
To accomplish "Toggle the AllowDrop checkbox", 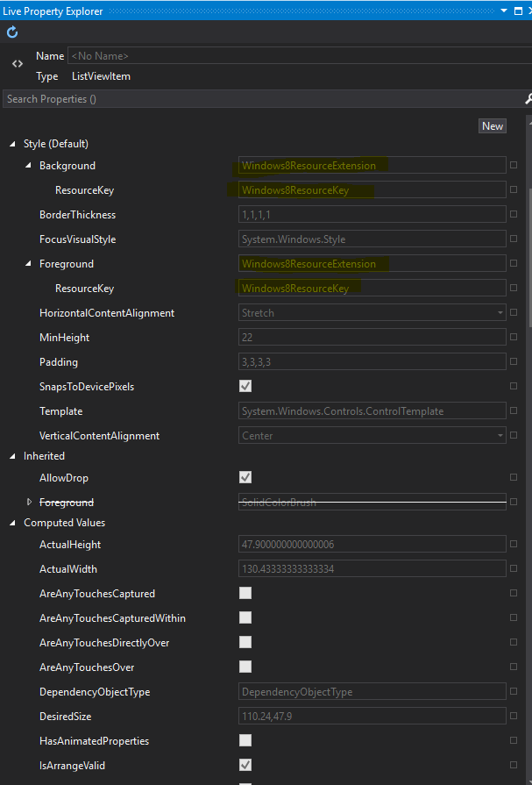I will point(245,477).
